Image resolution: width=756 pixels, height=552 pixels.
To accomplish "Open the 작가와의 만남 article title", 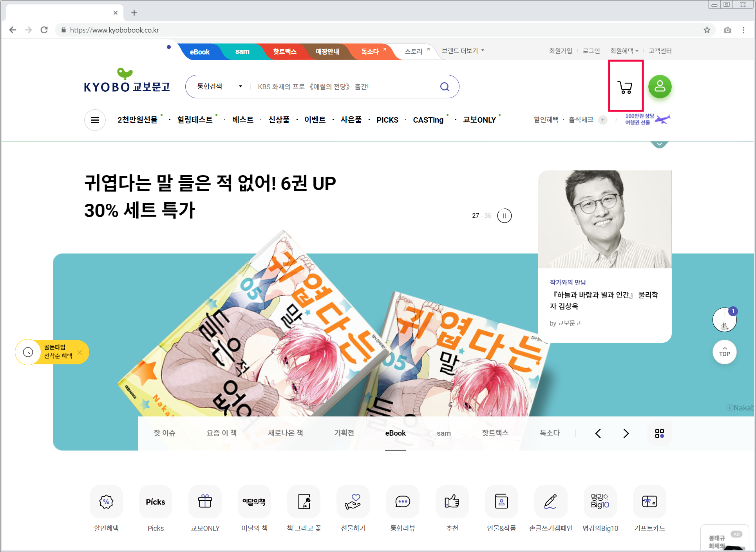I will pos(604,300).
